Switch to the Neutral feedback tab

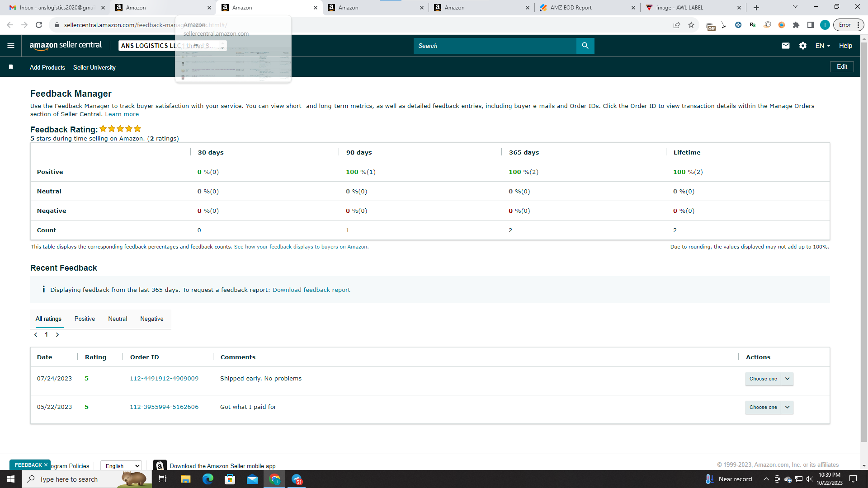click(x=118, y=319)
